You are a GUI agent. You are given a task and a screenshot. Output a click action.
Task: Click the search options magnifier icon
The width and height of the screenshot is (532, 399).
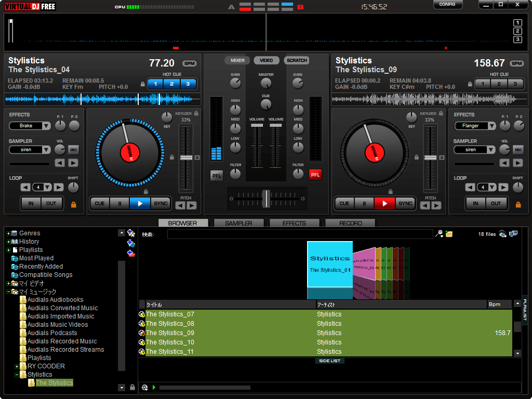(x=439, y=234)
